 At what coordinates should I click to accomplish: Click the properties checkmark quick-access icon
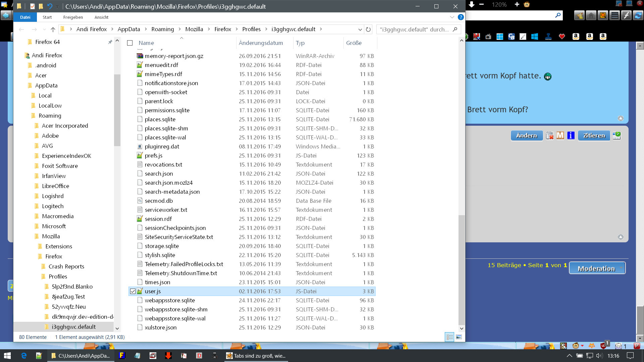tap(33, 6)
